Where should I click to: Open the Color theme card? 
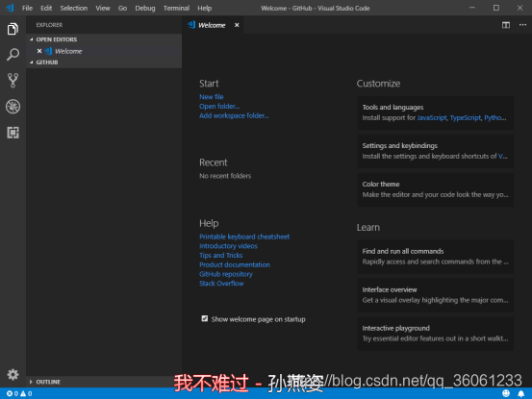[x=435, y=189]
